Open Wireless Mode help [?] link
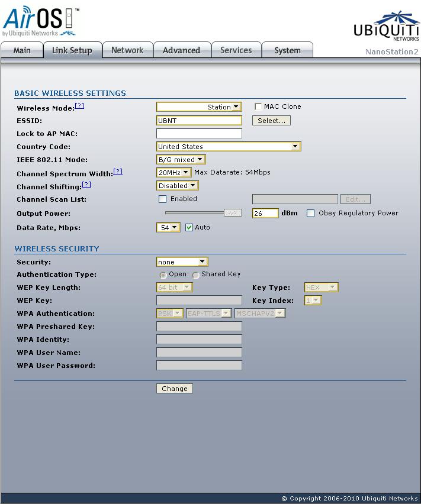Screen dimensions: 421x504 coord(79,106)
